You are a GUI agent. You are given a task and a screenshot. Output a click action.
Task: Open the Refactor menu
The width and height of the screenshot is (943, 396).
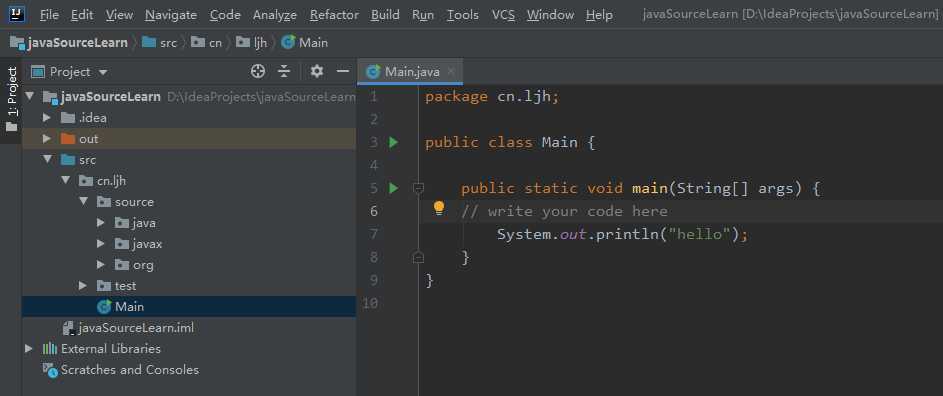[x=334, y=14]
